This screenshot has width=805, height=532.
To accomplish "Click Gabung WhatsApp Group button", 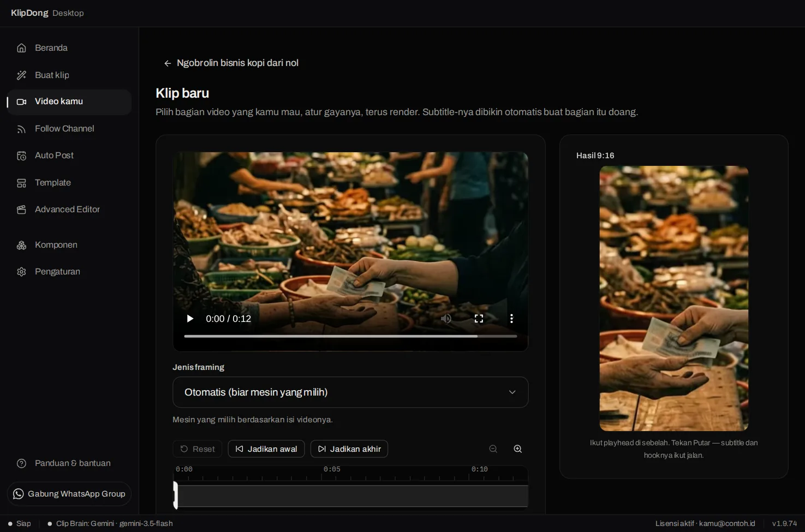I will [x=69, y=494].
